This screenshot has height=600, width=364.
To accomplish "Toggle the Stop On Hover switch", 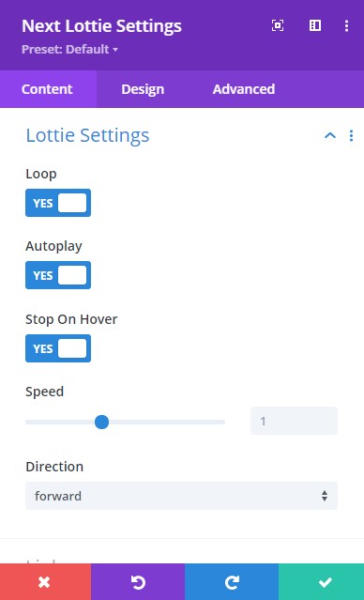I will 58,348.
